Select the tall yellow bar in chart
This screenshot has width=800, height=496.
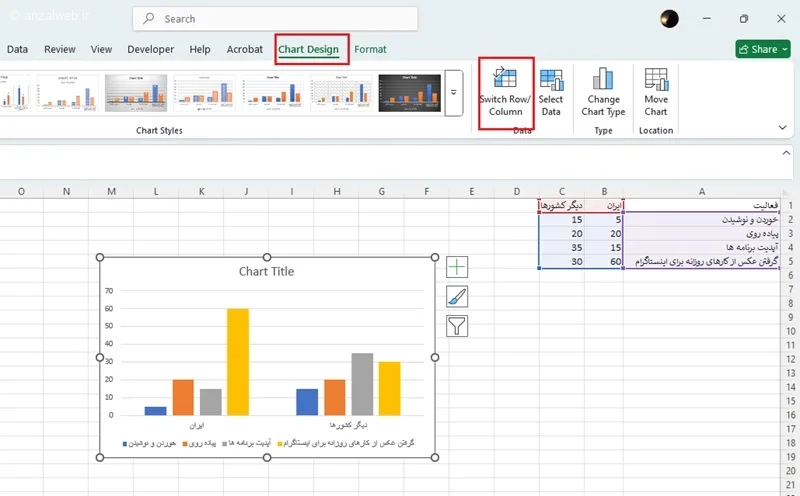click(237, 360)
